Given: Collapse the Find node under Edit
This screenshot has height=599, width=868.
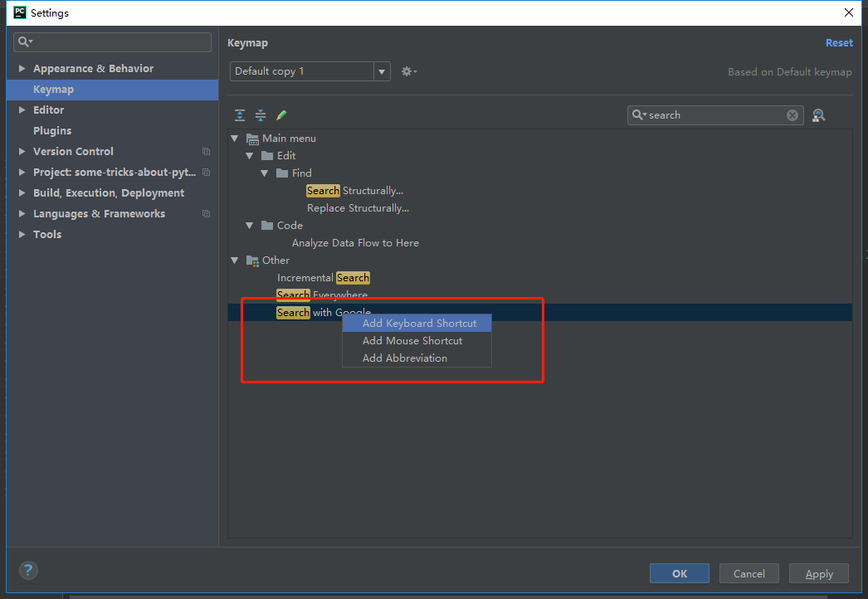Looking at the screenshot, I should click(x=265, y=173).
